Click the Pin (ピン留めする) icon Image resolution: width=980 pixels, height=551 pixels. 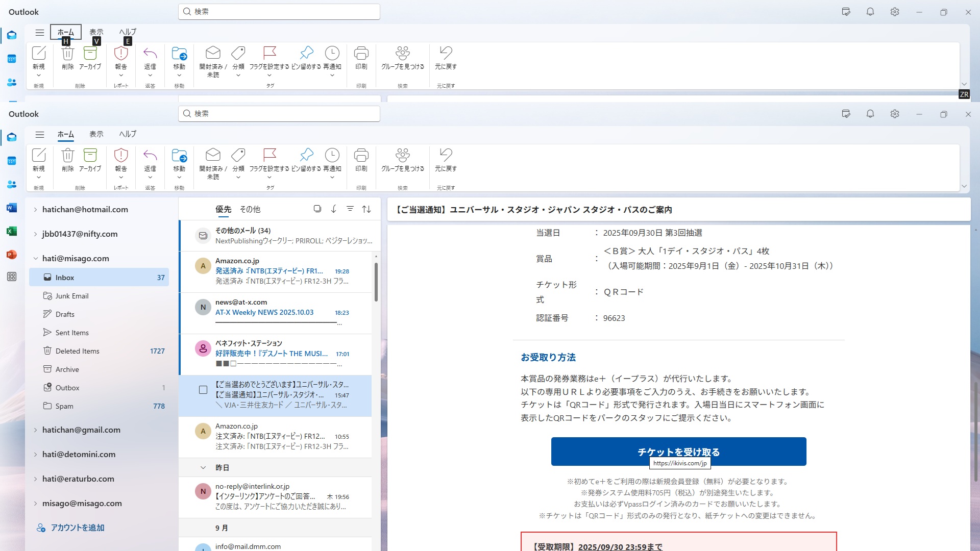pos(306,155)
